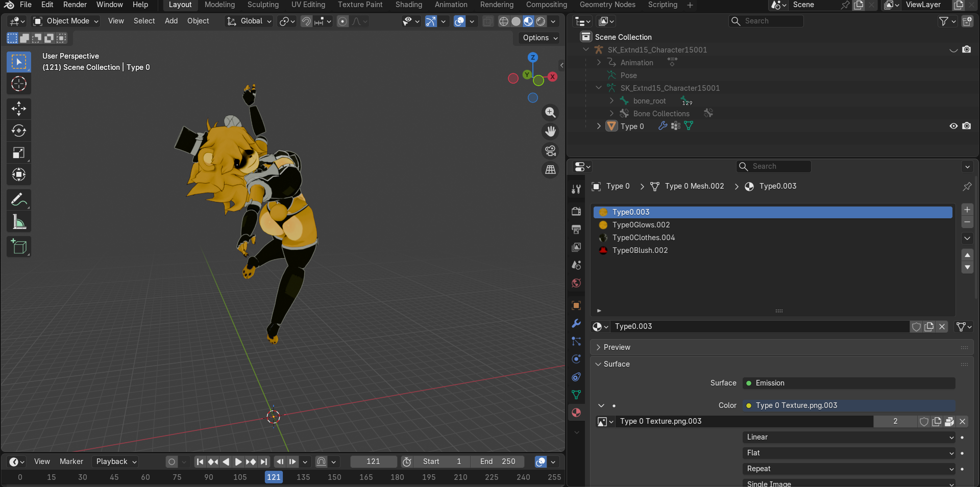The image size is (980, 487).
Task: Open the Render menu
Action: point(75,5)
